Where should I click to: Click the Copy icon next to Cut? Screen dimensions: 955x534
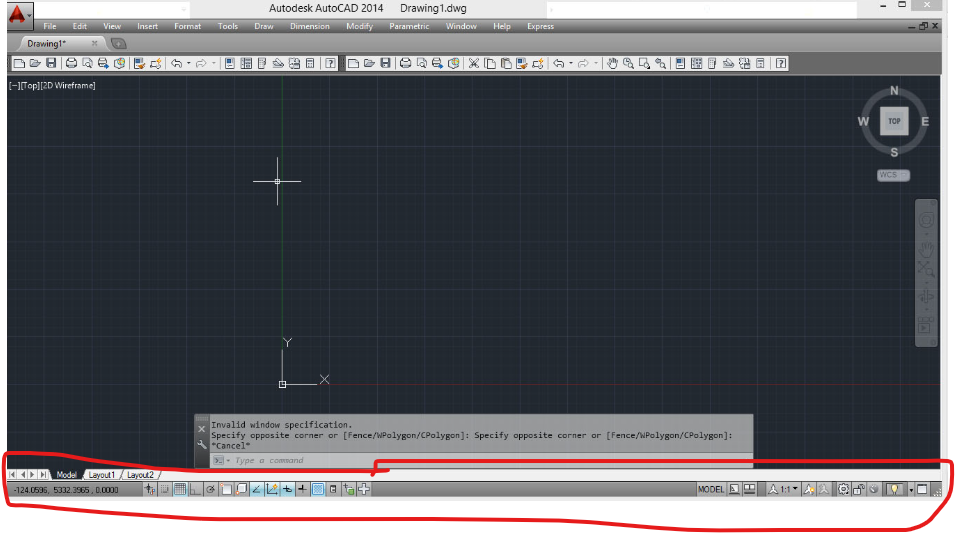[x=490, y=63]
